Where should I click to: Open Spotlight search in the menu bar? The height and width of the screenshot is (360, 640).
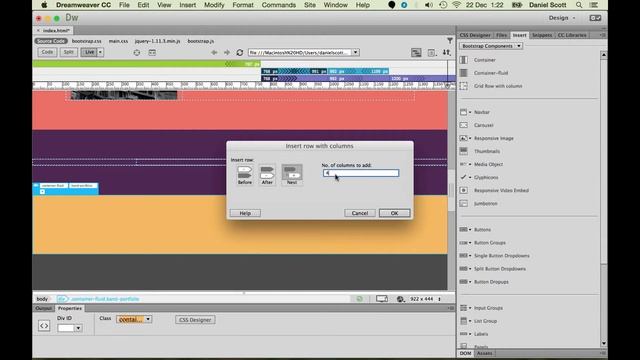pos(579,5)
